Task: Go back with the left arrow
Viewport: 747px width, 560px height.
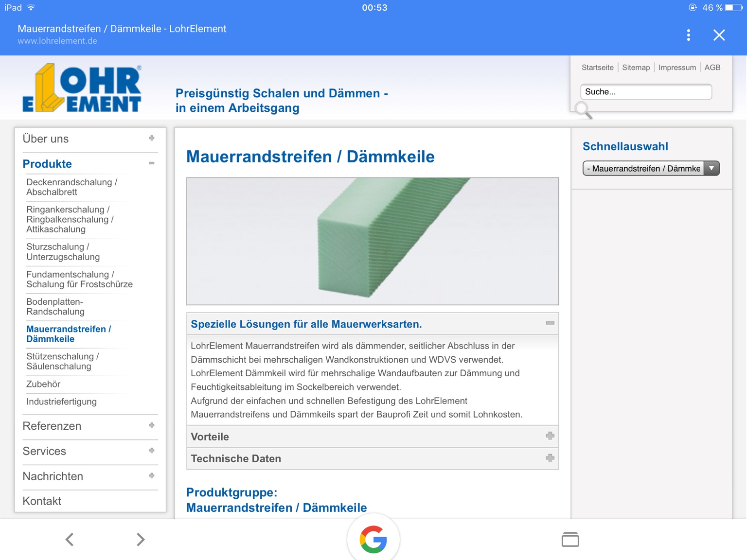Action: click(70, 539)
